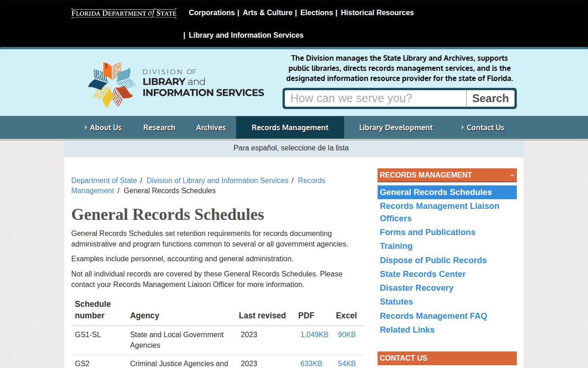Image resolution: width=588 pixels, height=368 pixels.
Task: Open Library and Information Services top link
Action: 246,35
